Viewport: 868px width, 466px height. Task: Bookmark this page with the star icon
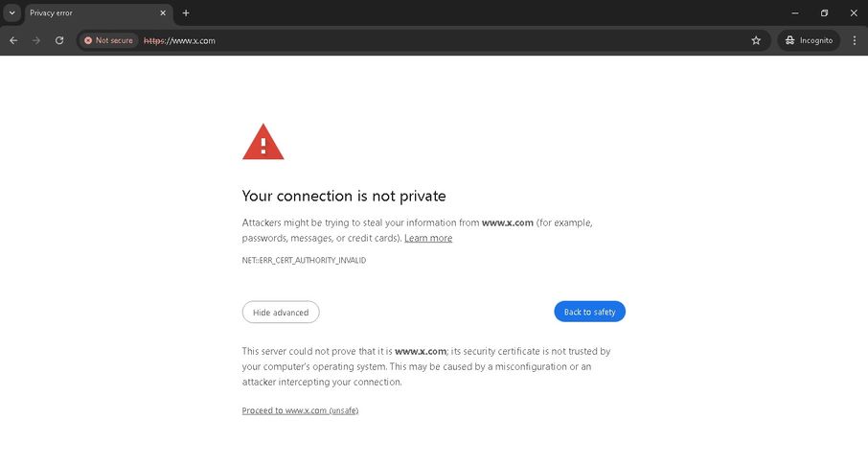[756, 40]
